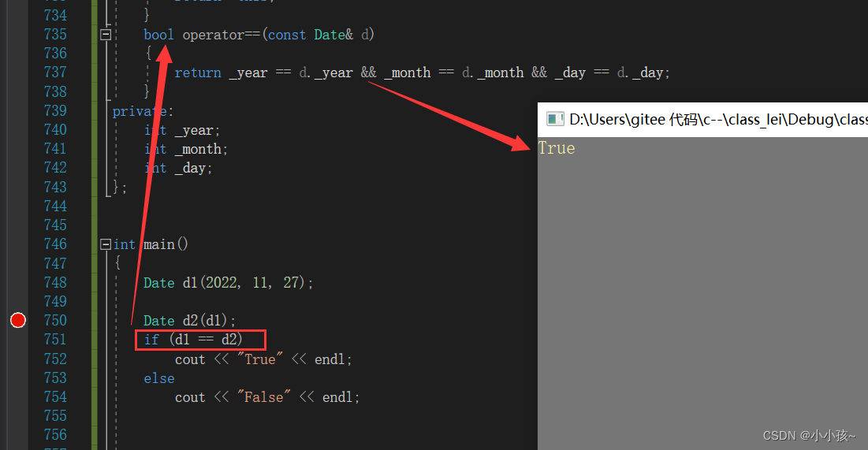Image resolution: width=868 pixels, height=450 pixels.
Task: Click Date d1(2022, 11, 27) statement
Action: (x=228, y=283)
